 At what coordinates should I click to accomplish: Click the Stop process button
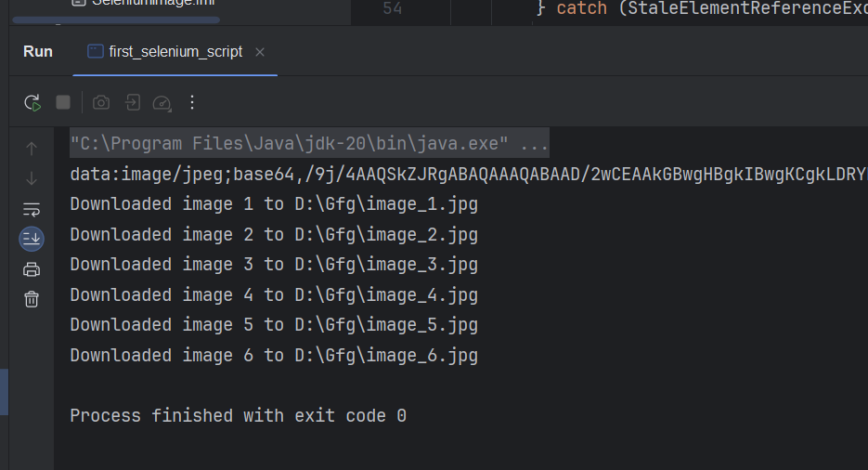(x=63, y=102)
